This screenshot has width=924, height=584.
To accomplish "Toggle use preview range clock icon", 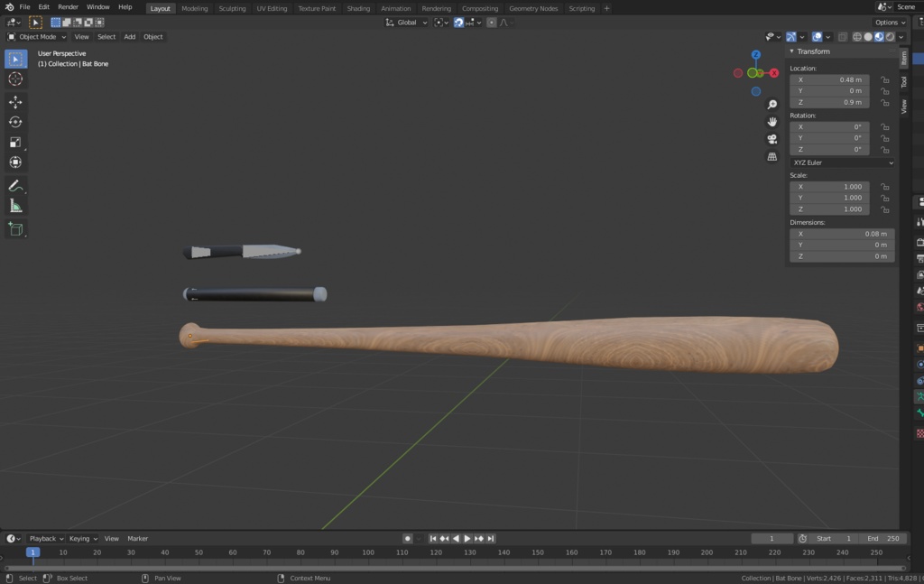I will [x=802, y=539].
